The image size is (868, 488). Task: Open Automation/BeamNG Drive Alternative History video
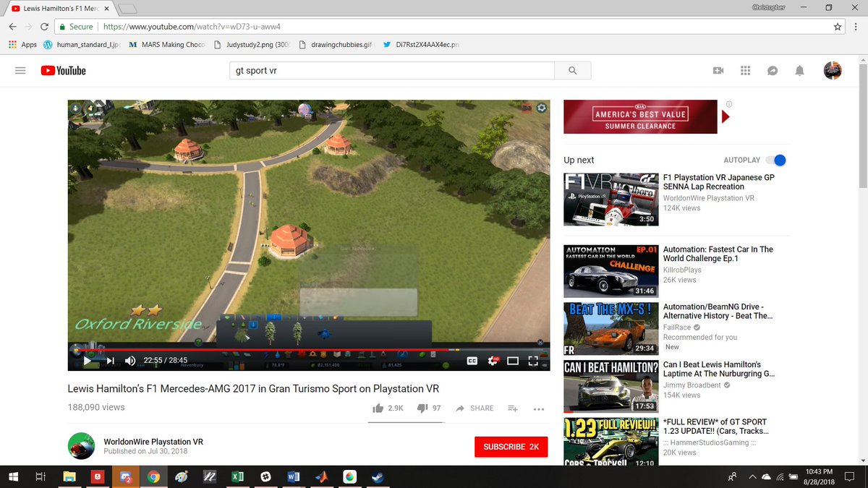tap(718, 312)
